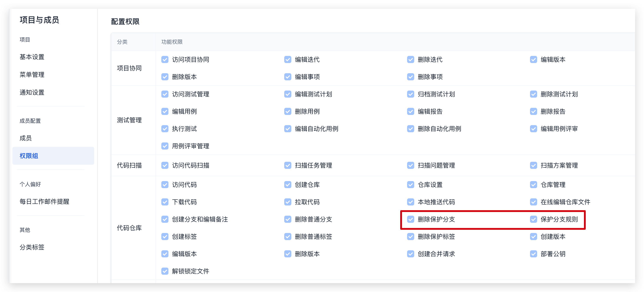The width and height of the screenshot is (644, 292).
Task: Open 每日工作邮件提醒 preference
Action: [x=44, y=201]
